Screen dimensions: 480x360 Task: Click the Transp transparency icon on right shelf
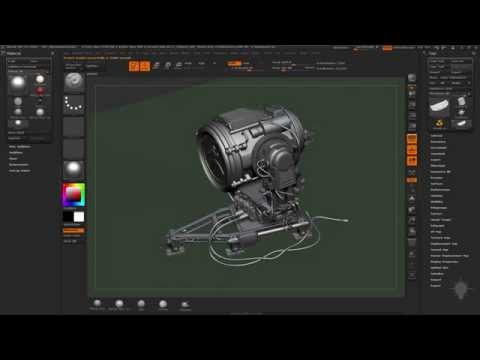pyautogui.click(x=412, y=255)
